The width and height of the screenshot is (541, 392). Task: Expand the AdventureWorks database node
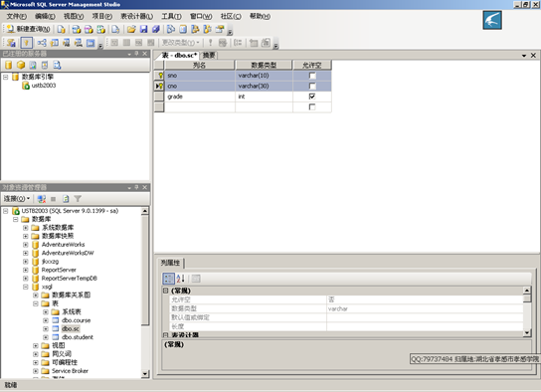tap(26, 245)
